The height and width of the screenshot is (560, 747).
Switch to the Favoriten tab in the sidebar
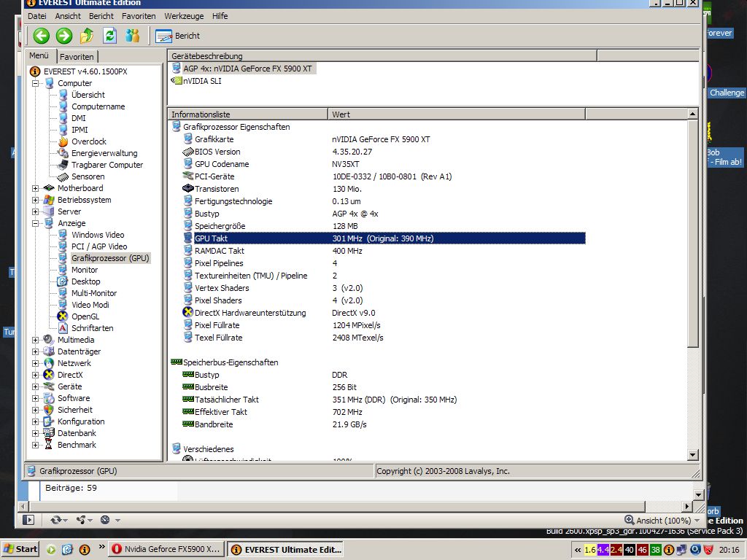pos(77,57)
